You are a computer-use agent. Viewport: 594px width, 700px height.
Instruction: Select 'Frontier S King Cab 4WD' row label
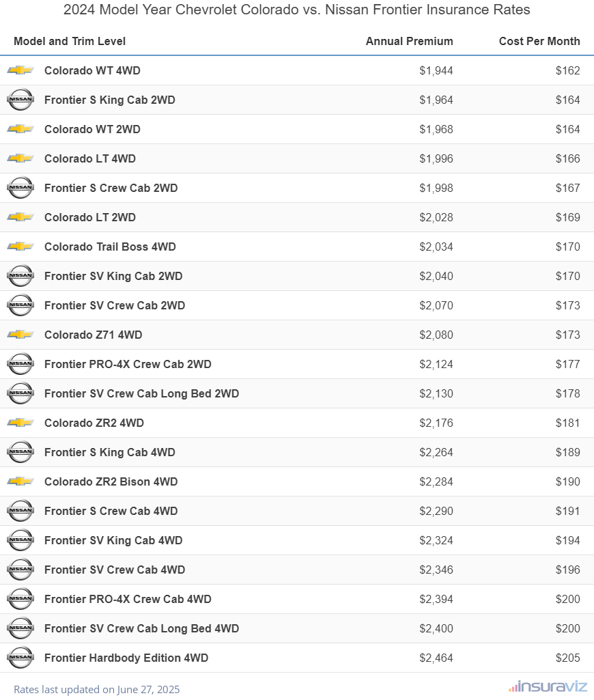pyautogui.click(x=110, y=452)
